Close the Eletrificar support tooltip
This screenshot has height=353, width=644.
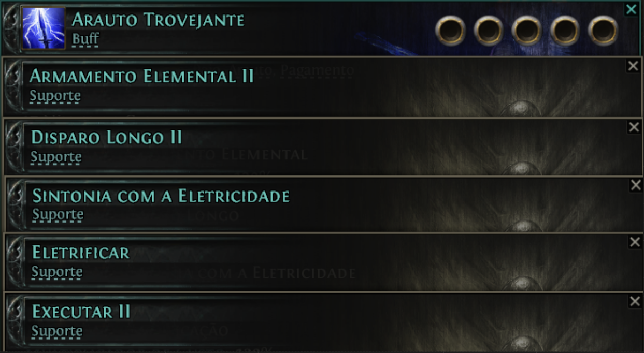[635, 242]
